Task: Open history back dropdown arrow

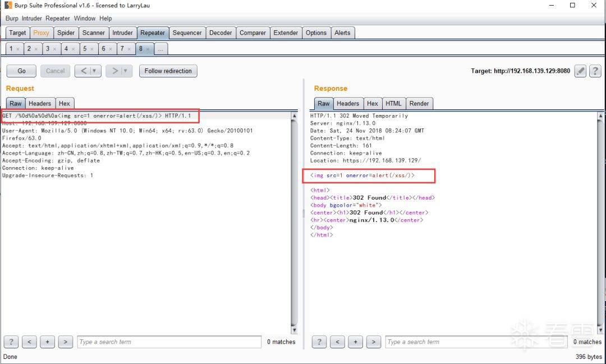Action: click(94, 71)
